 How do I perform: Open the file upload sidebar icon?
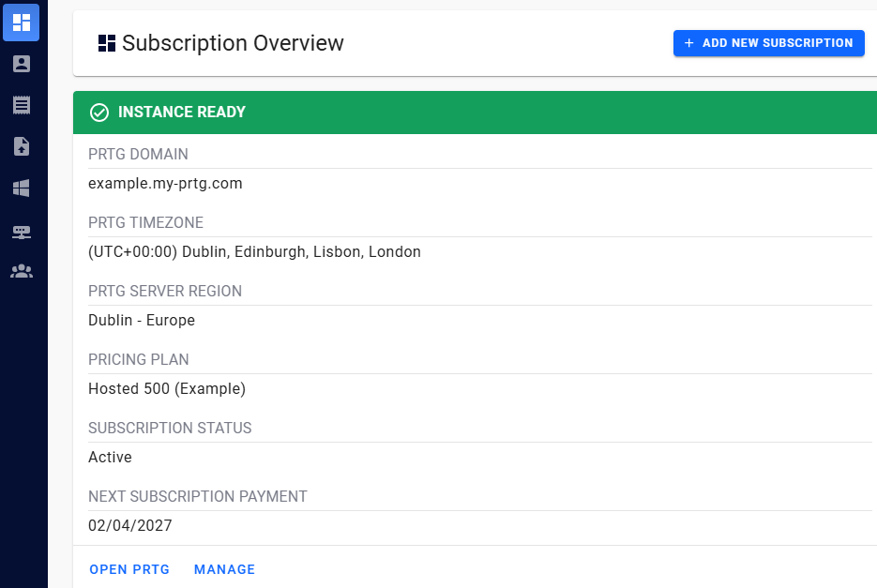22,146
